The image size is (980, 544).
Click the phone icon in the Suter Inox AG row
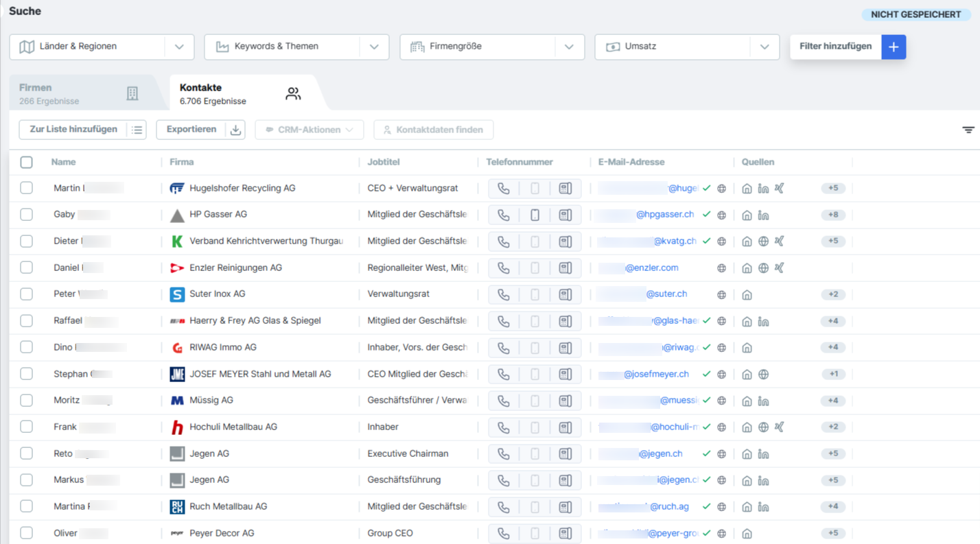504,295
